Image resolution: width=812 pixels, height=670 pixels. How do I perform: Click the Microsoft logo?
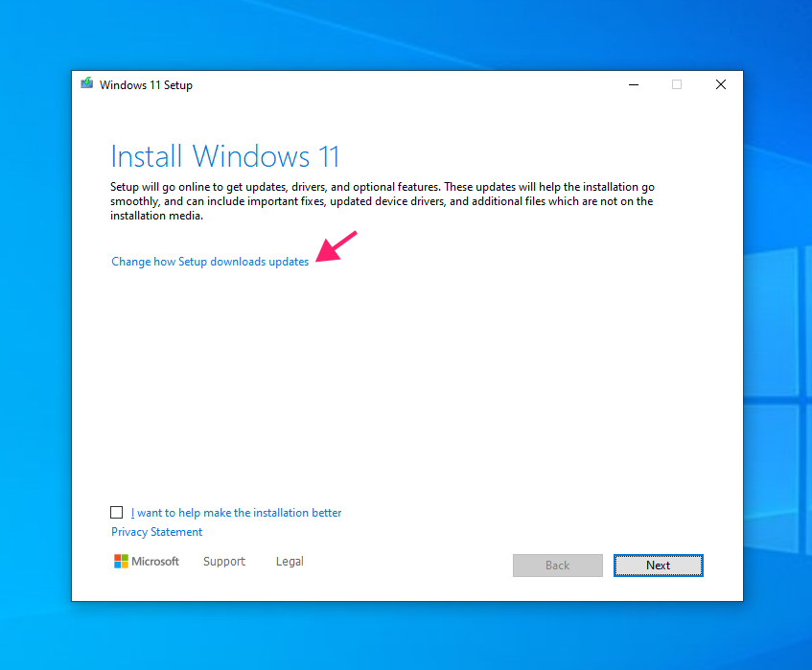point(147,562)
